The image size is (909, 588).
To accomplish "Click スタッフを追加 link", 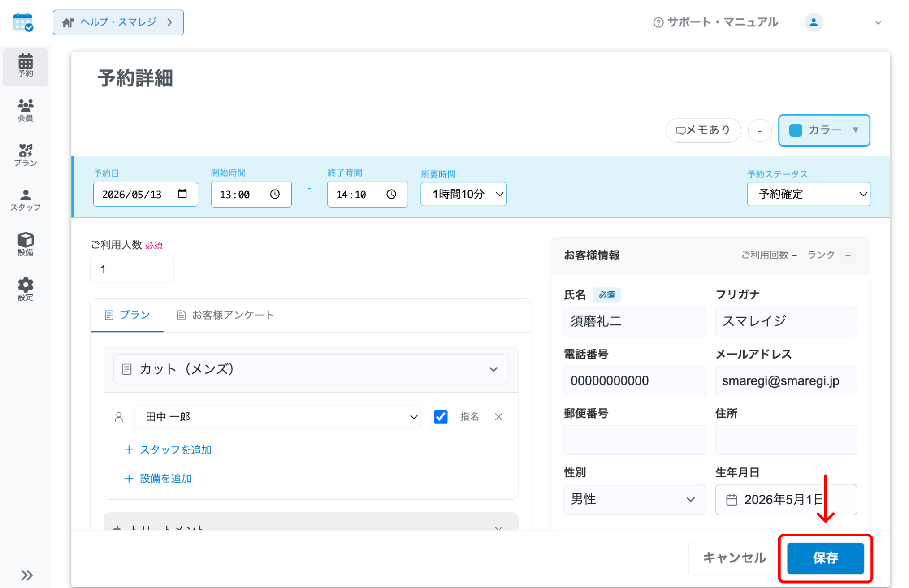I will [168, 450].
